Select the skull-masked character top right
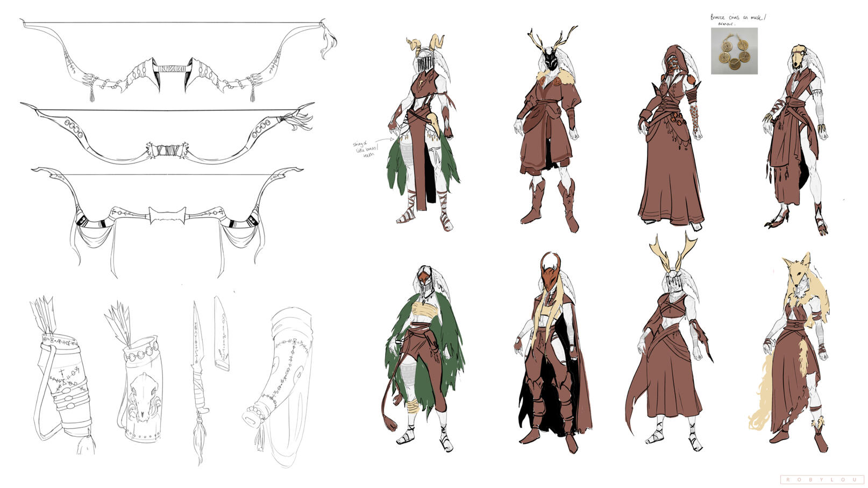The image size is (868, 488). point(796,140)
